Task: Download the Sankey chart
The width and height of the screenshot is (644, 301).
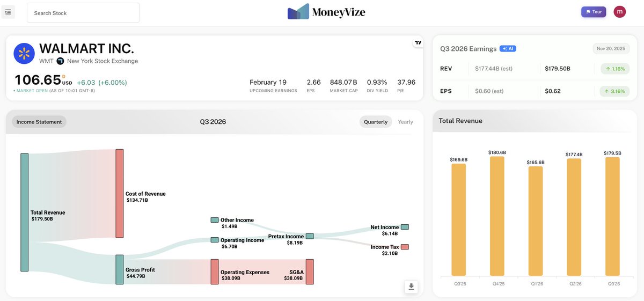Action: [411, 287]
